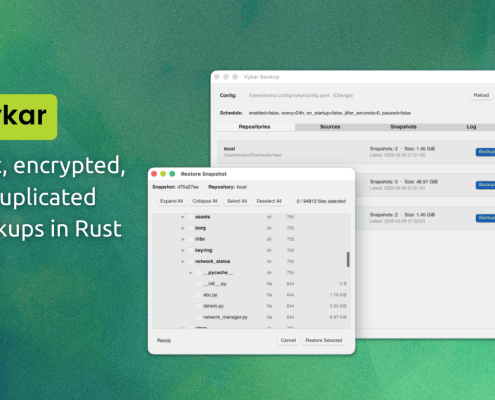Open the Repositories tab in Vykar Backup
Image resolution: width=495 pixels, height=400 pixels.
[x=254, y=127]
